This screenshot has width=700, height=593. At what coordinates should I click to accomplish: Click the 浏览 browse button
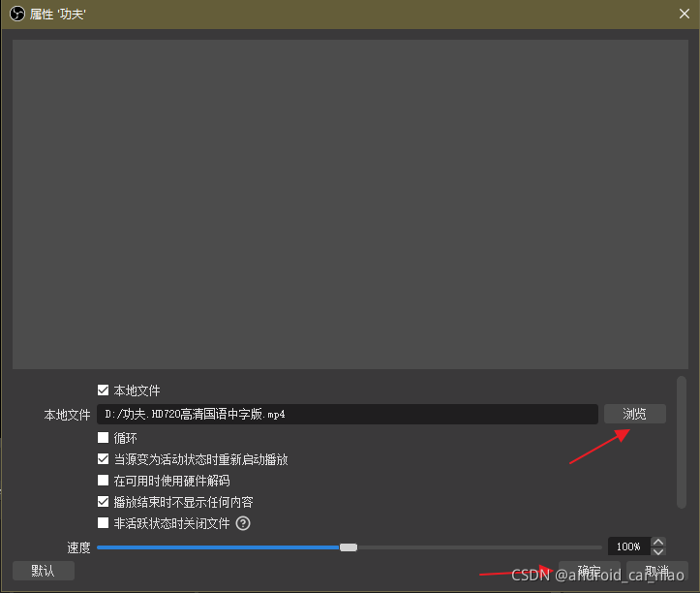pos(635,414)
